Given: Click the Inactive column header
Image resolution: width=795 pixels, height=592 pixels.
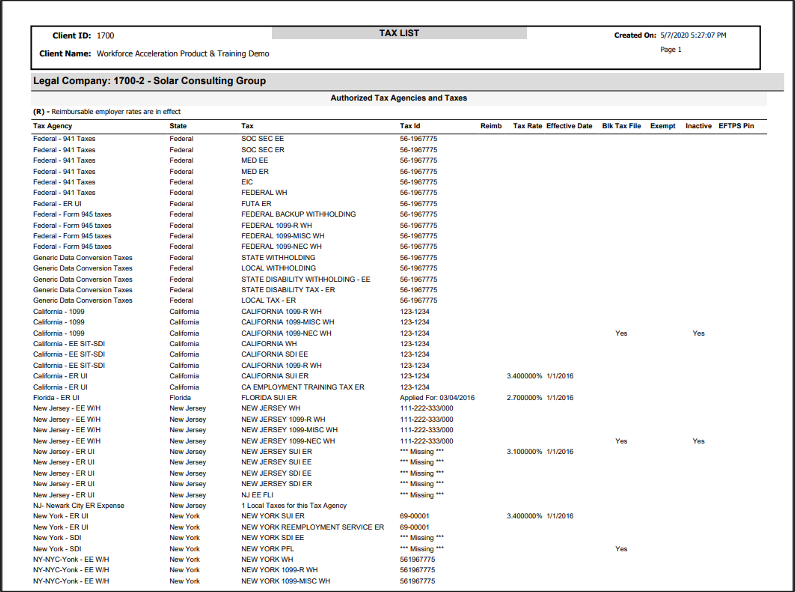Looking at the screenshot, I should [x=699, y=127].
